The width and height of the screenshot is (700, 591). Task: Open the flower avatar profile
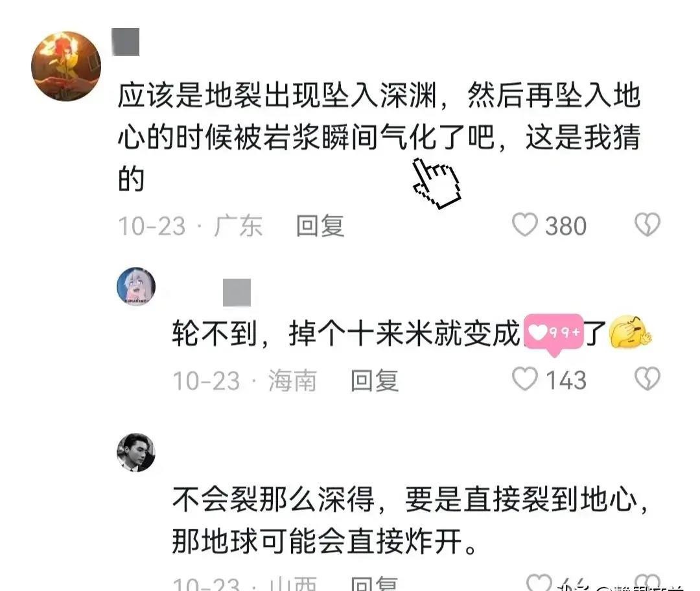click(x=66, y=66)
